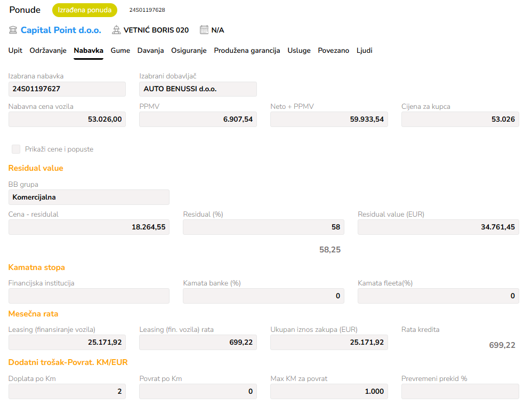532x405 pixels.
Task: Select the Prevremeni prekid % field
Action: (460, 392)
